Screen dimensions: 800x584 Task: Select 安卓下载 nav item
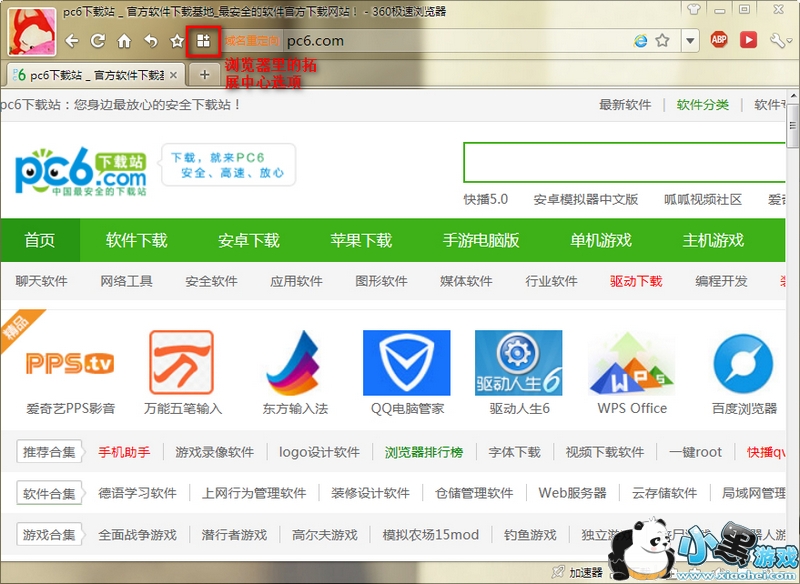point(249,240)
